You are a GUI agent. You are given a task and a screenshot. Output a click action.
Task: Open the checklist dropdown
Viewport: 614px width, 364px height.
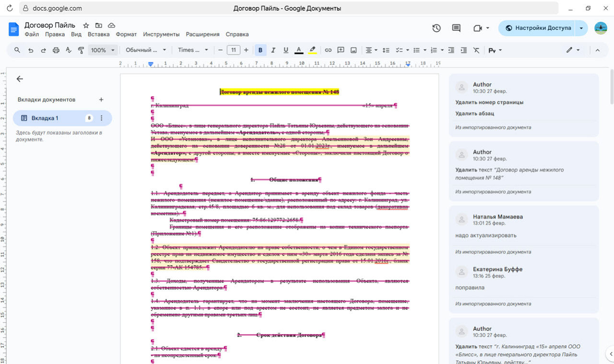tap(402, 50)
